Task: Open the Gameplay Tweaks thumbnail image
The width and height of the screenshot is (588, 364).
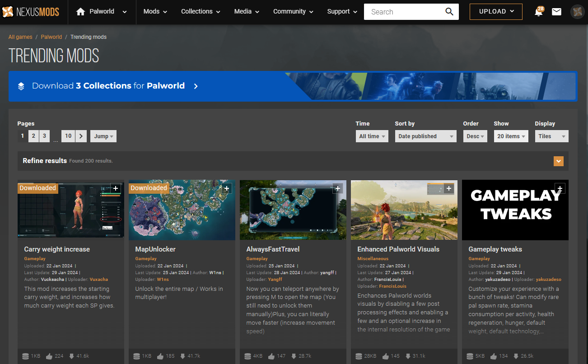Action: [x=515, y=210]
